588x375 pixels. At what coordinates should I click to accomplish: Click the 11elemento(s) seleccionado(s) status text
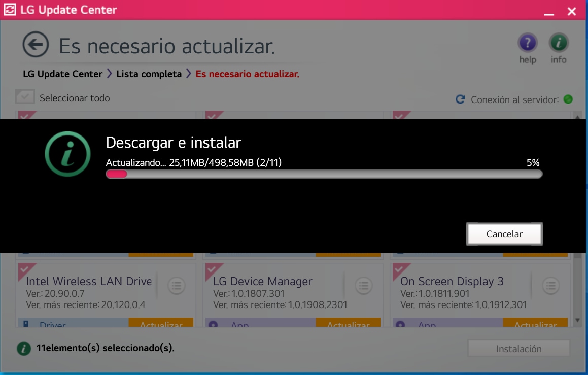click(106, 348)
